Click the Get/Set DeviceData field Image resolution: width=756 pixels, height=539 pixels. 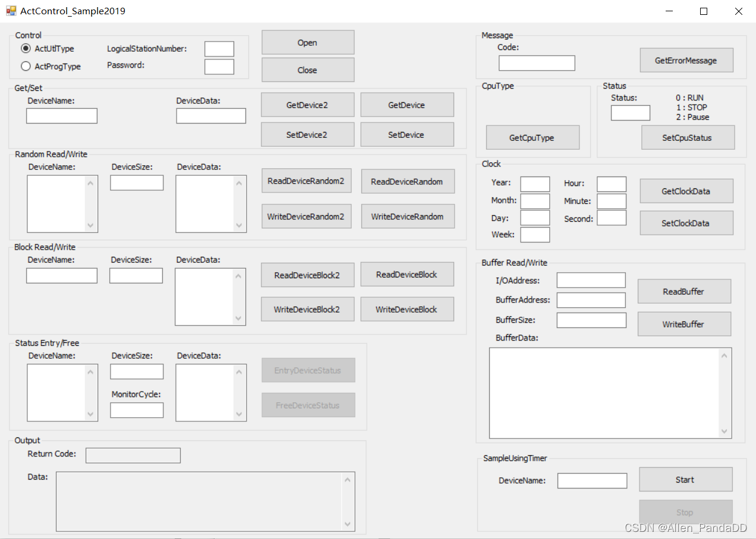tap(211, 116)
